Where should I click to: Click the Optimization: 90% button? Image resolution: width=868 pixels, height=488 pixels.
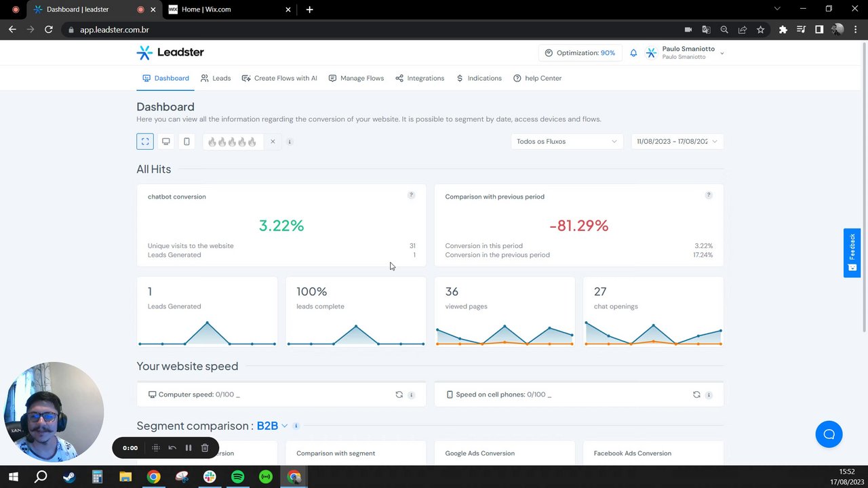tap(580, 53)
